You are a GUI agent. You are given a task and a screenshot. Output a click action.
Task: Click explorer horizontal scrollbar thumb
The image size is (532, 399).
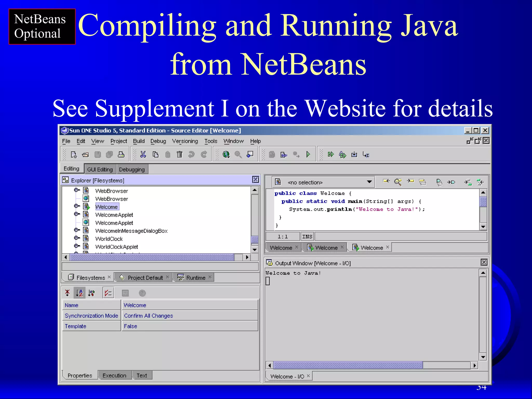[152, 257]
